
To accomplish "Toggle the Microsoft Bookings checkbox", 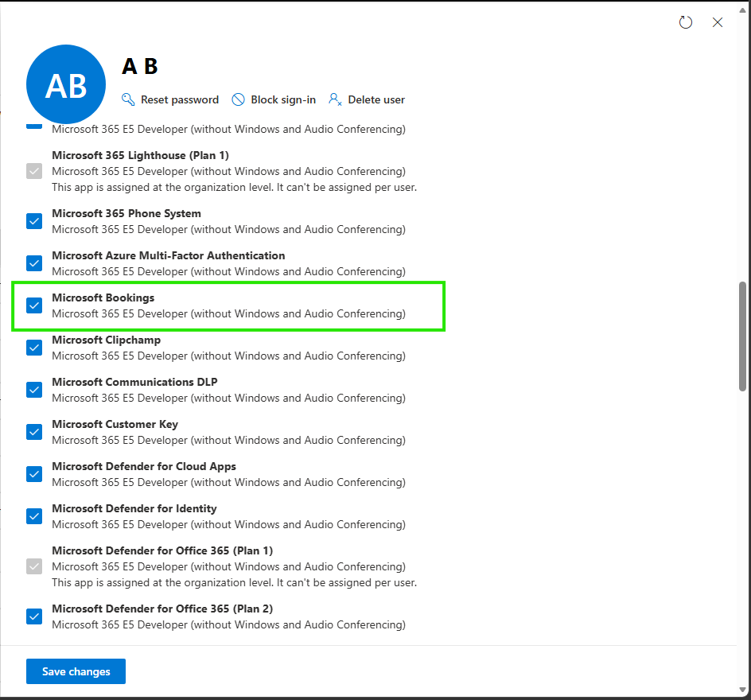I will [34, 305].
